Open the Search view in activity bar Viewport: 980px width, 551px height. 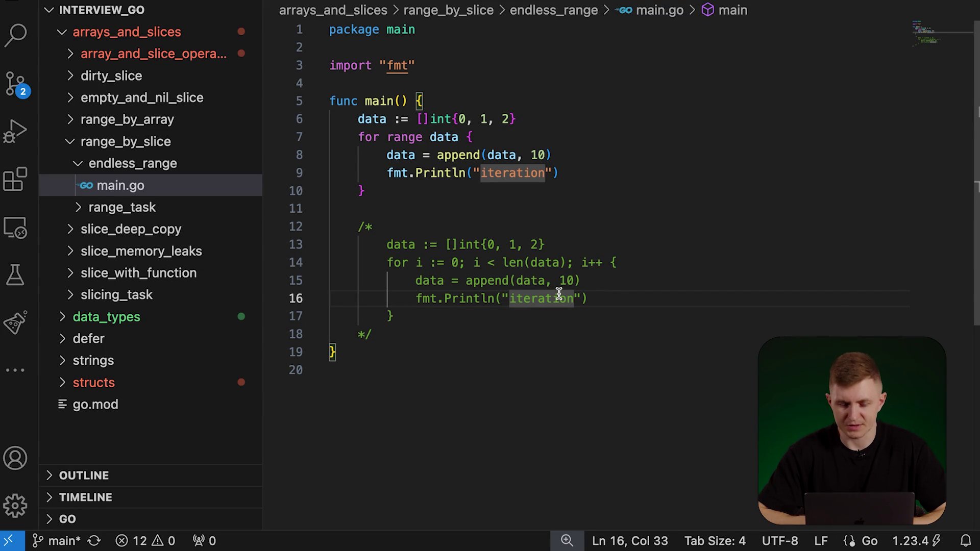pyautogui.click(x=15, y=36)
